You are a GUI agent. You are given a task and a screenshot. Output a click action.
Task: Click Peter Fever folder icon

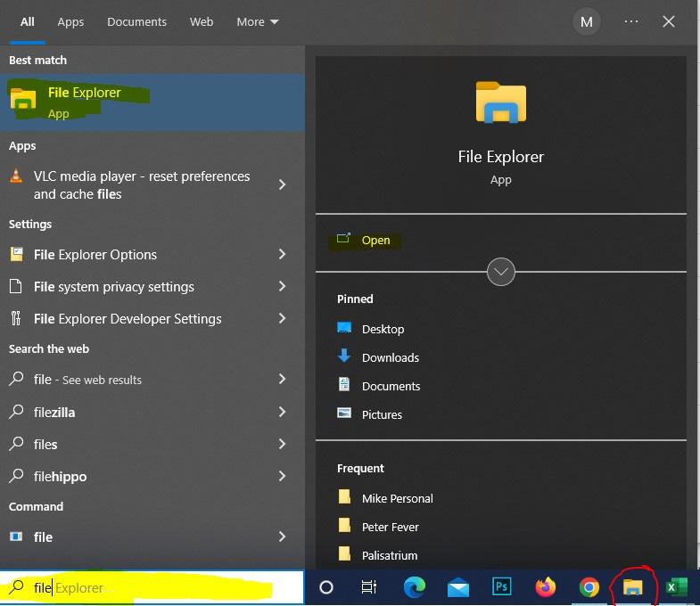point(344,525)
